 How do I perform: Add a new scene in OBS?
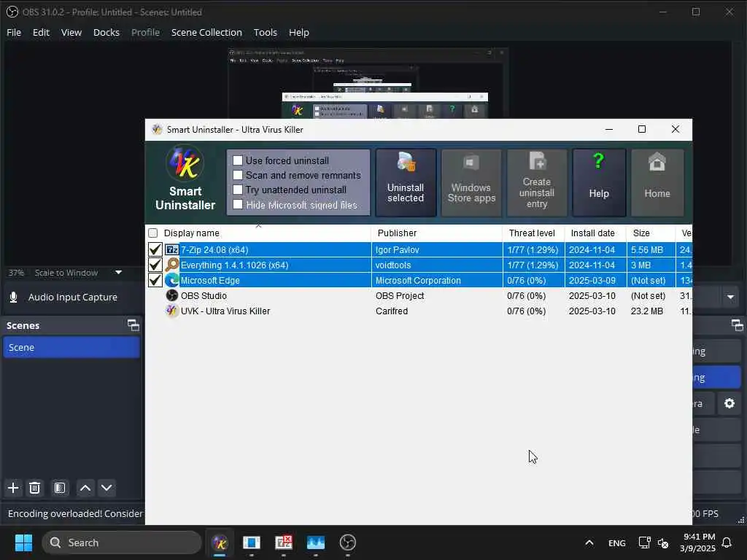tap(13, 488)
